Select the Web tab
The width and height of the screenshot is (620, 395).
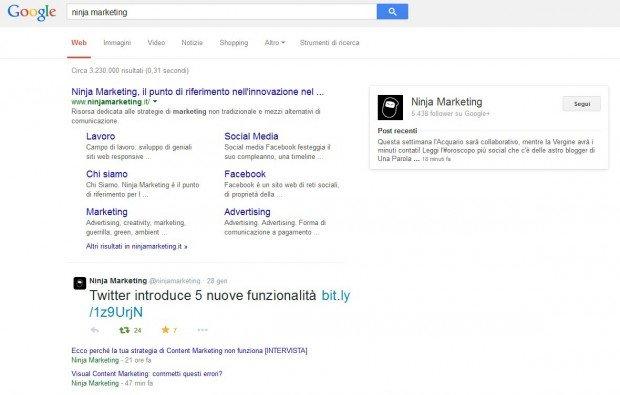79,43
